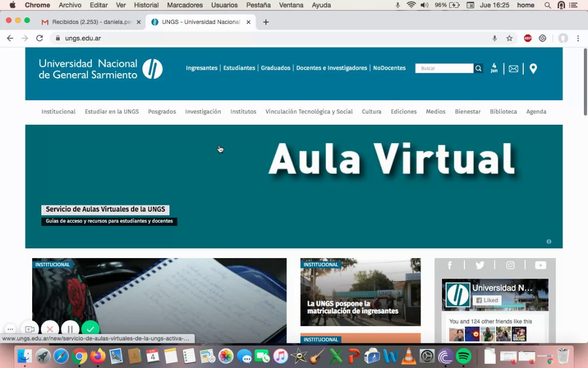Stop recording with the red X button
This screenshot has height=368, width=588.
click(50, 329)
